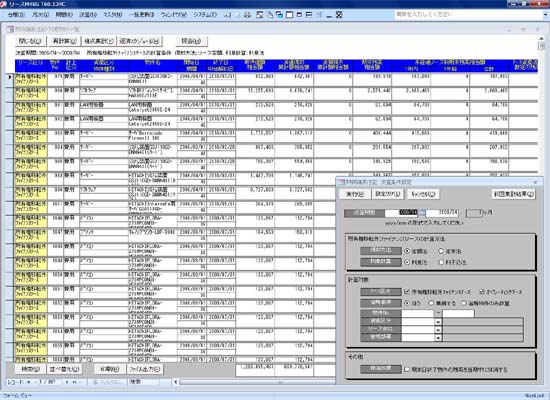Open the ウィンドウ(W) menu

[173, 15]
